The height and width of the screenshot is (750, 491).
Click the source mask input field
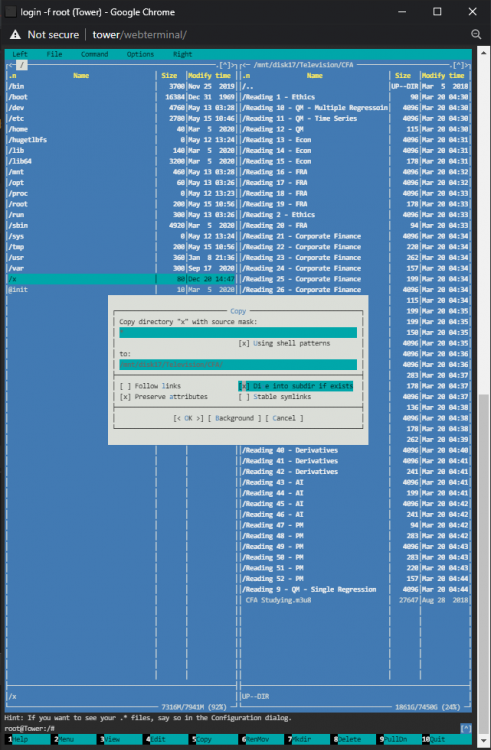(x=238, y=332)
